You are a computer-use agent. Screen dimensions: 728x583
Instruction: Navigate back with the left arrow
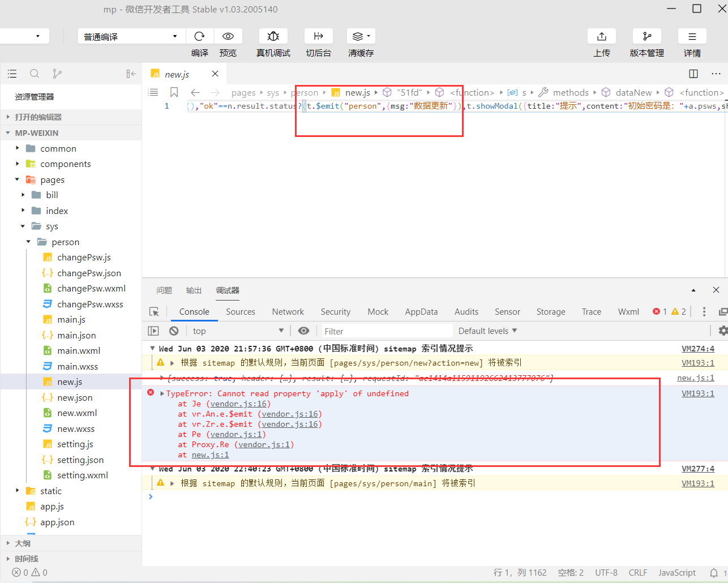click(195, 92)
